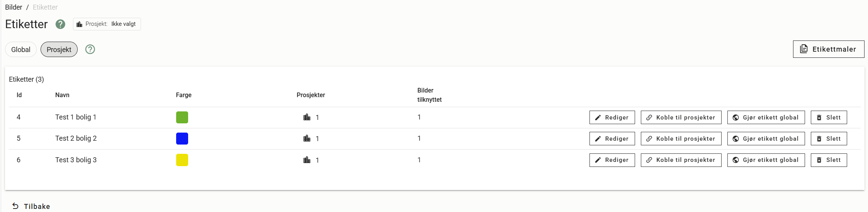Click the trash icon for Test 2 bolig 2
868x212 pixels.
[819, 139]
